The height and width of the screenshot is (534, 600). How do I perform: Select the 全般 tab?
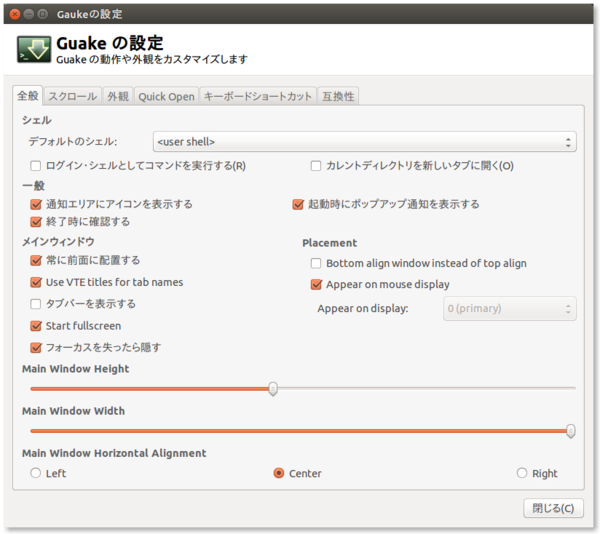(x=28, y=96)
